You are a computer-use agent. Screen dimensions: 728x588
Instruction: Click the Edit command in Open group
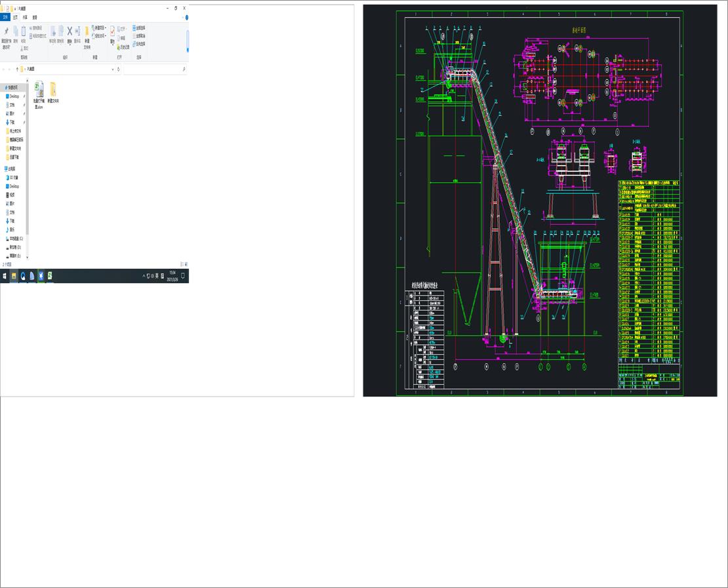coord(121,38)
